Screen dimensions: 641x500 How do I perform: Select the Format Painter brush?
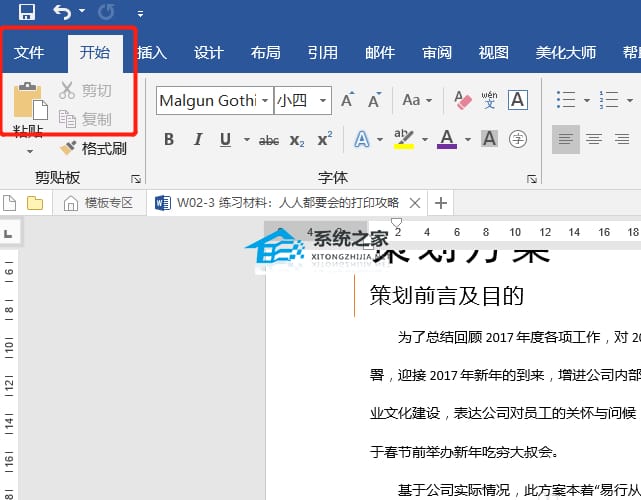click(x=93, y=148)
